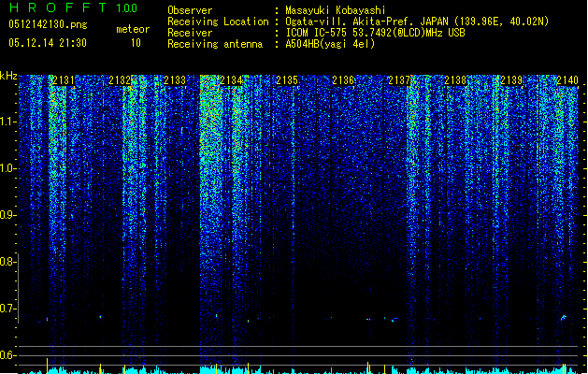The height and width of the screenshot is (374, 588).
Task: Click the 'Receiver' field label
Action: pos(190,33)
